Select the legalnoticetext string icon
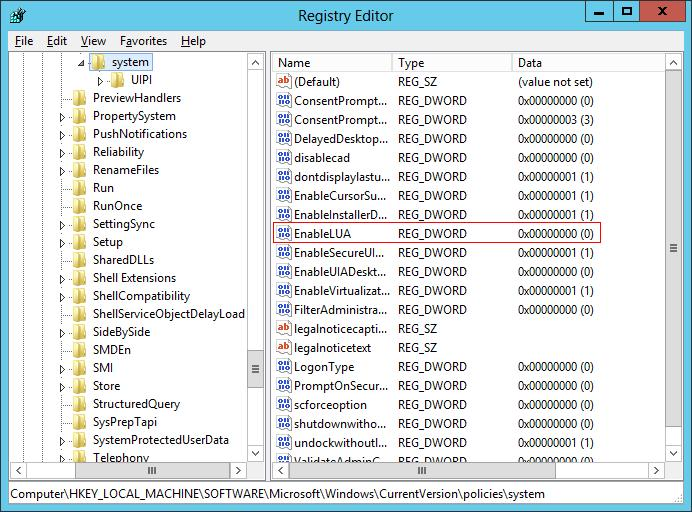Viewport: 692px width, 512px height. click(283, 348)
